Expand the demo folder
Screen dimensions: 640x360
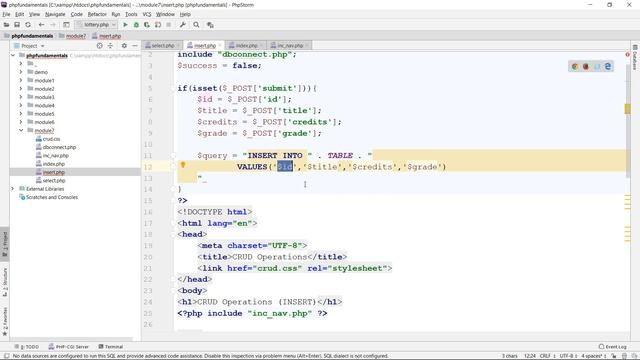[x=21, y=72]
